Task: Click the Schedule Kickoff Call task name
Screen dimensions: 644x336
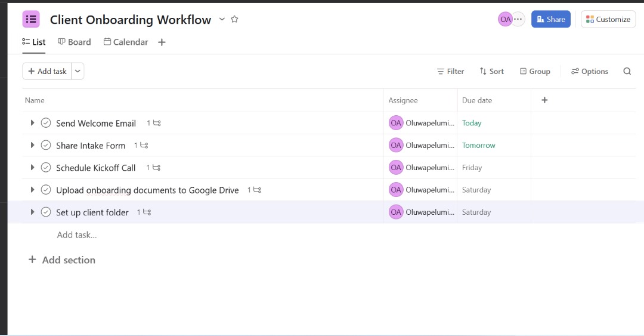Action: [x=95, y=168]
